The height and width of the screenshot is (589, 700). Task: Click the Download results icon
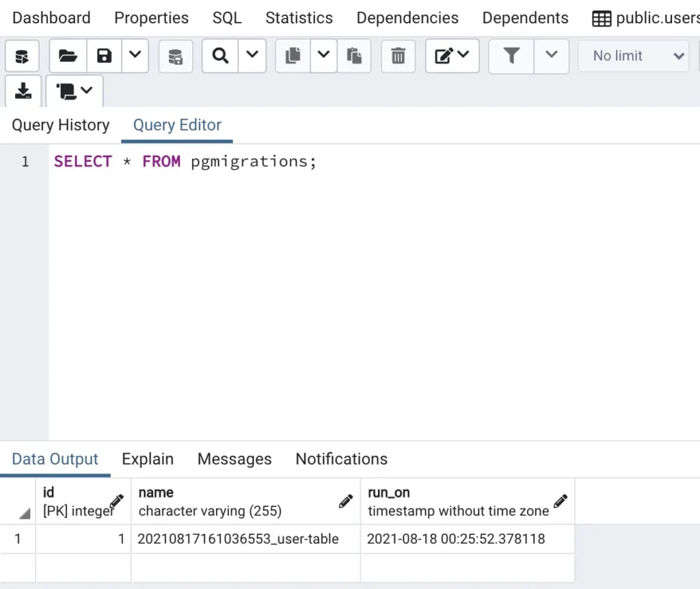(x=23, y=91)
